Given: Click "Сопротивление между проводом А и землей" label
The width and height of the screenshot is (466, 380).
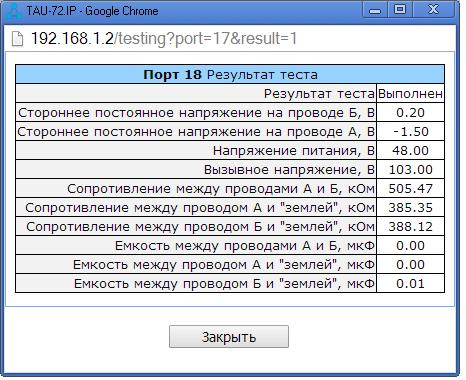Looking at the screenshot, I should (x=200, y=208).
